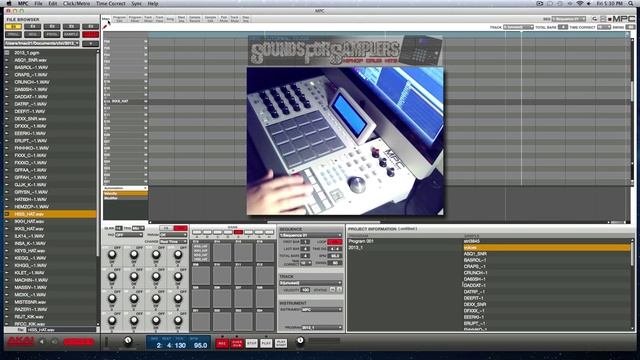
Task: Open the Instrument dropdown showing MPC
Action: click(322, 310)
